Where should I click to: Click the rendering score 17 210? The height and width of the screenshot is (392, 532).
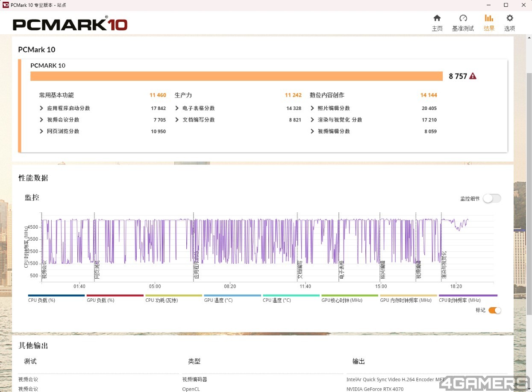pos(429,120)
